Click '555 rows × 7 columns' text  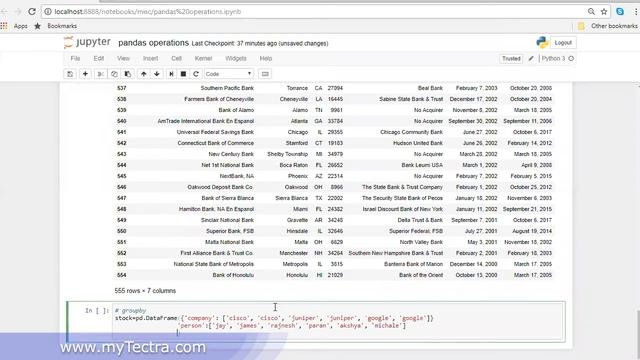[145, 291]
